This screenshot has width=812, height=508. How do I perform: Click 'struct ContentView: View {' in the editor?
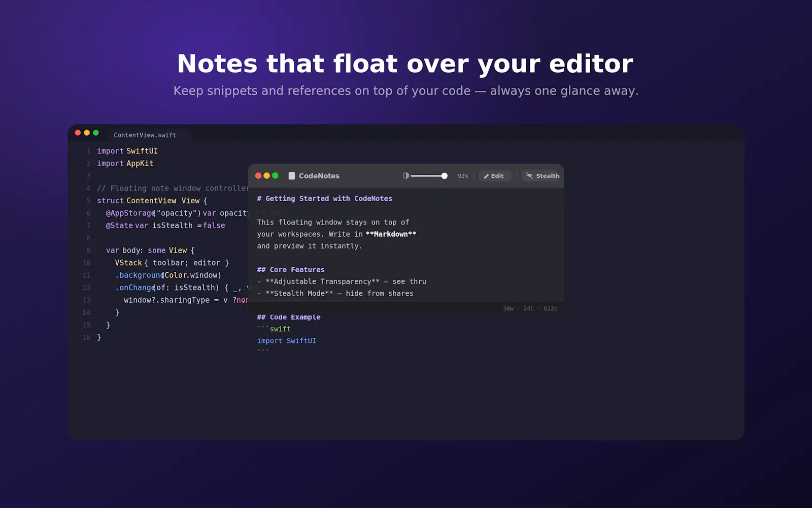click(x=152, y=201)
